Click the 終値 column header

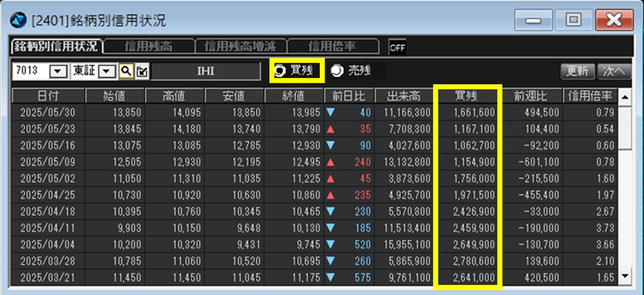[294, 96]
